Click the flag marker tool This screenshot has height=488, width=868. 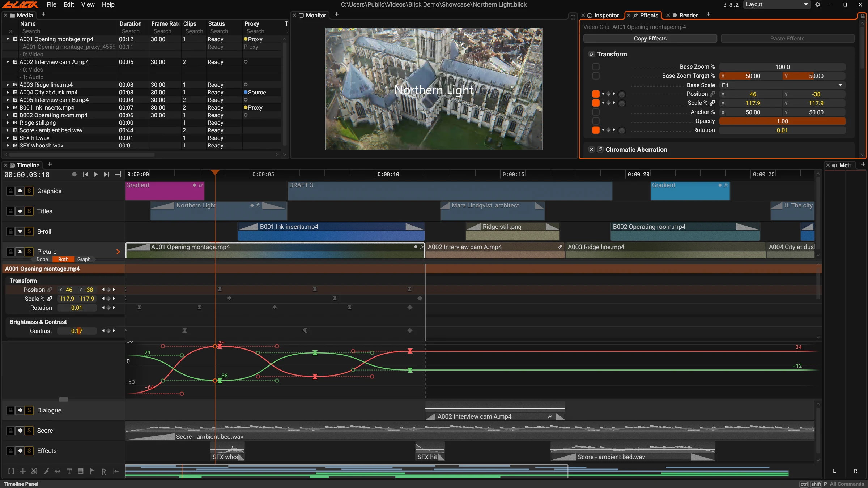pos(92,471)
